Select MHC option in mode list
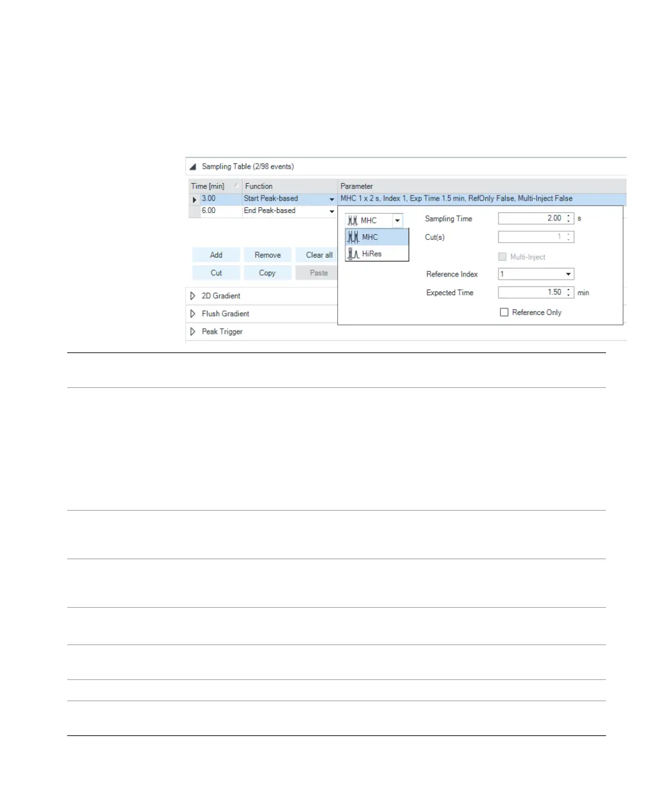Viewport: 672px width, 807px height. [x=377, y=237]
